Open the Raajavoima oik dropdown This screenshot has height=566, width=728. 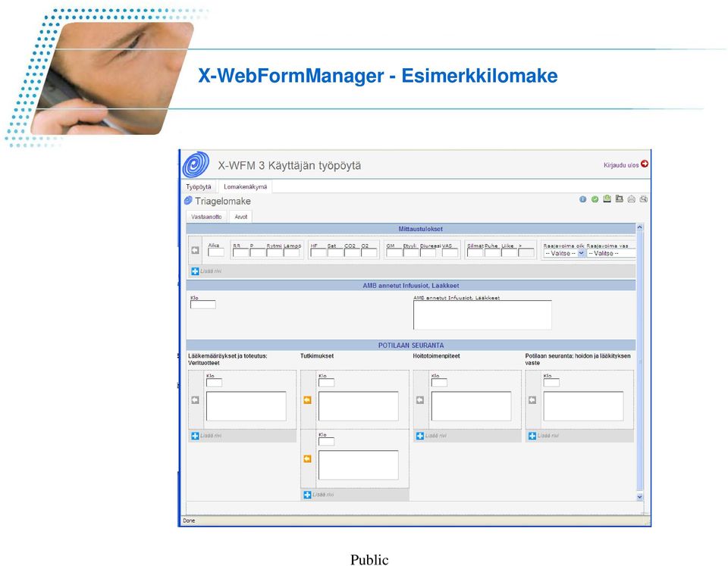click(x=564, y=253)
